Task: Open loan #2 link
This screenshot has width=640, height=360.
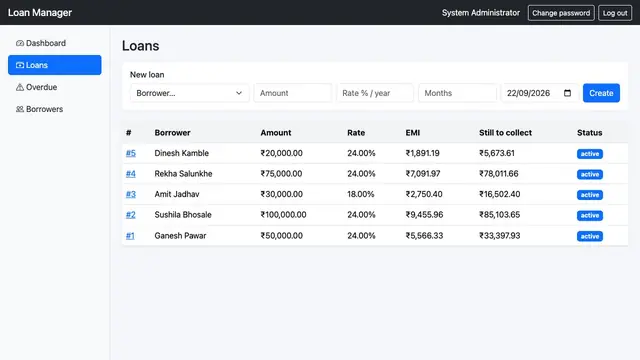Action: coord(131,215)
